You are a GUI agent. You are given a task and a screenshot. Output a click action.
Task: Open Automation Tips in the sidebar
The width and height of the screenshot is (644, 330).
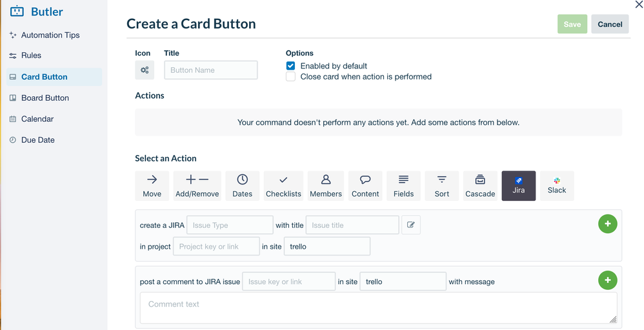coord(50,35)
